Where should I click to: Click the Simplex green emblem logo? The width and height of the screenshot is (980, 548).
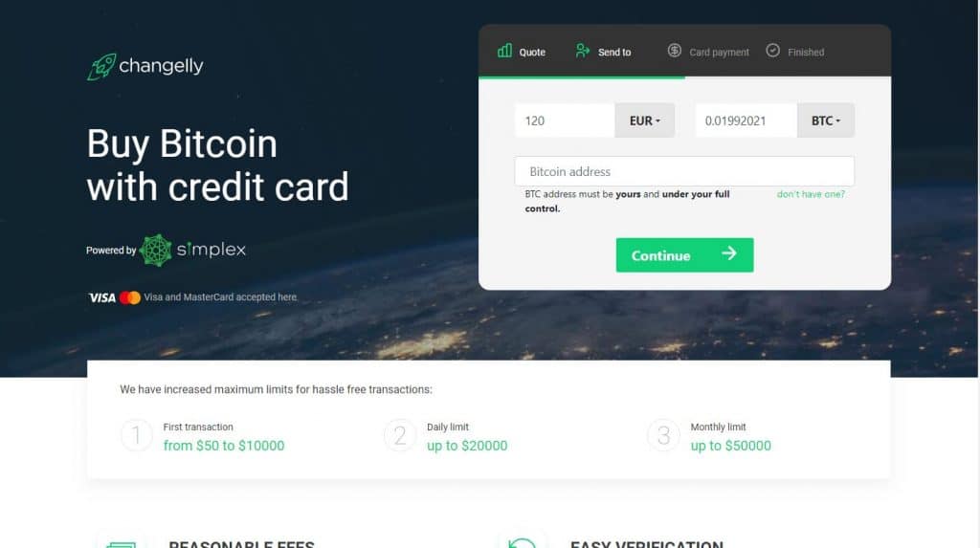click(156, 250)
